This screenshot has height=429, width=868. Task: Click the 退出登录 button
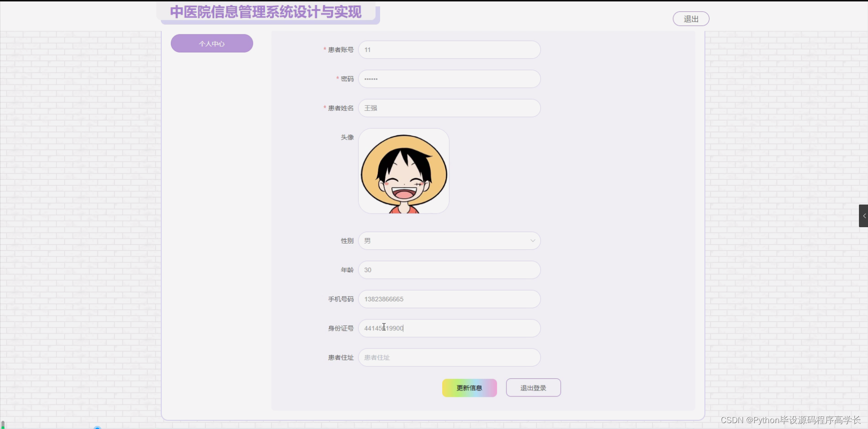click(x=533, y=388)
